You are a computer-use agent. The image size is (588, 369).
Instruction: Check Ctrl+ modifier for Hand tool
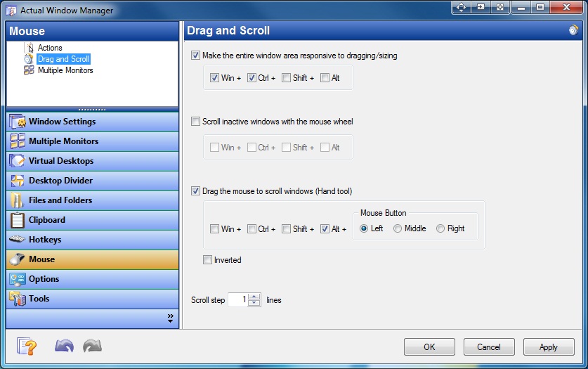coord(251,228)
